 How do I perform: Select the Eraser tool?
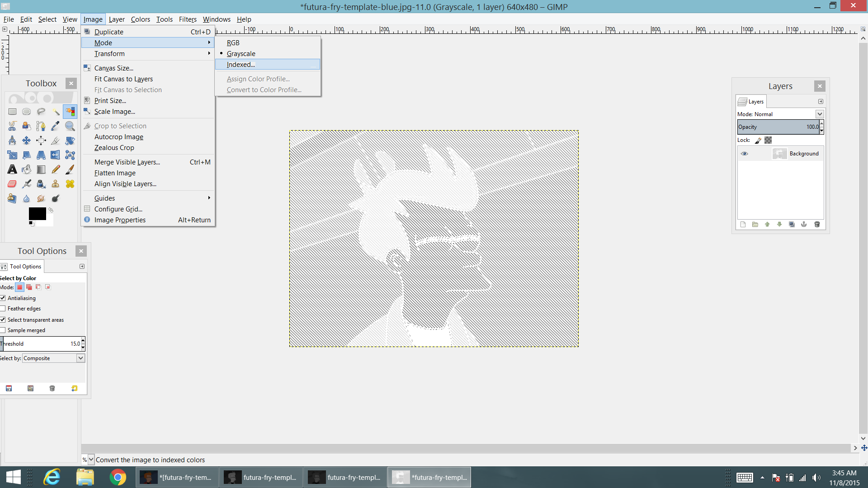[12, 184]
